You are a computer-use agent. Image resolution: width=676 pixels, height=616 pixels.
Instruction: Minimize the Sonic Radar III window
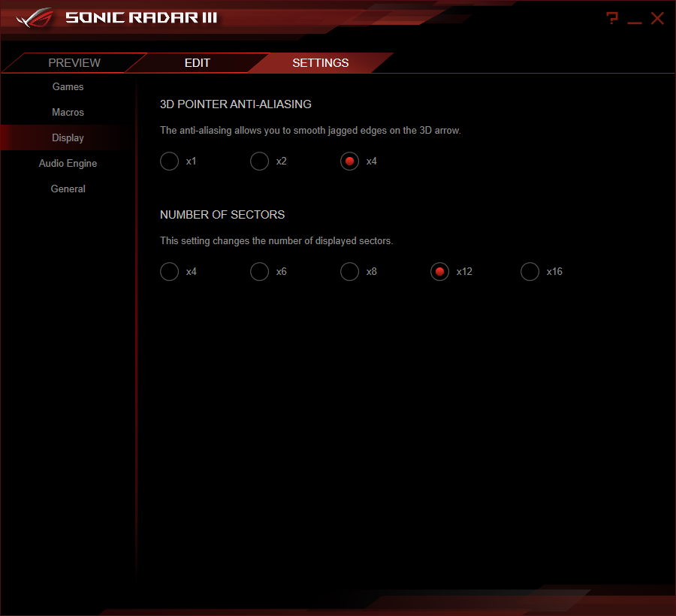click(x=634, y=23)
